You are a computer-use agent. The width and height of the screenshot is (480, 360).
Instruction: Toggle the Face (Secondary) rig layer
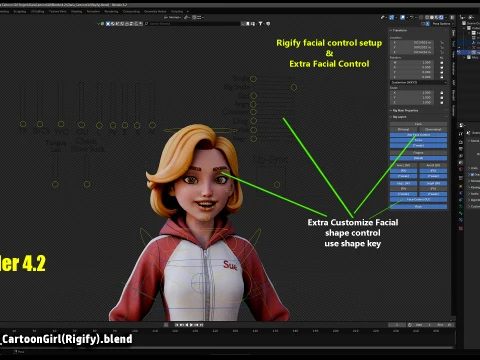[433, 129]
